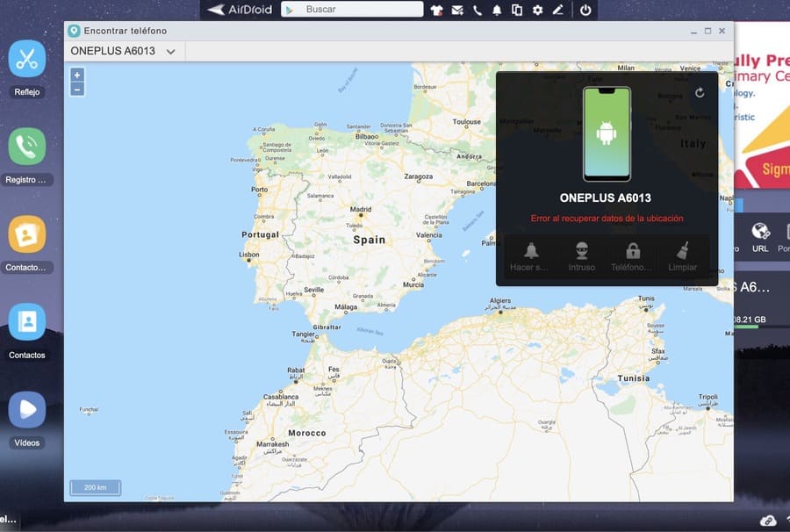
Task: Minimize the Encontrar teléfono window
Action: coord(693,32)
